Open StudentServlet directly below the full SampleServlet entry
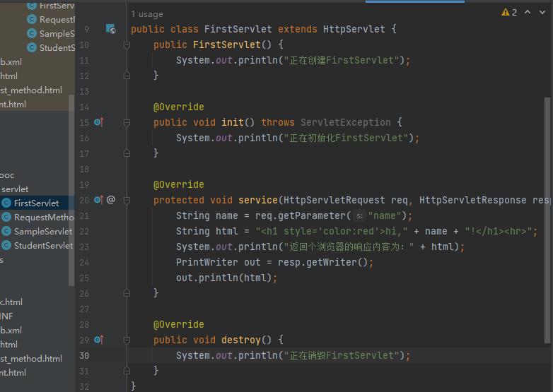This screenshot has height=392, width=553. [43, 246]
